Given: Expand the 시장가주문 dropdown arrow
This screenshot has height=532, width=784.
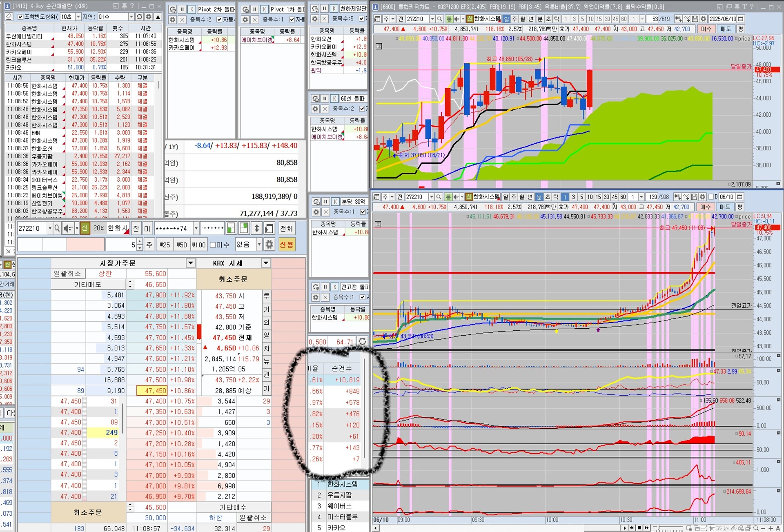Looking at the screenshot, I should click(190, 263).
